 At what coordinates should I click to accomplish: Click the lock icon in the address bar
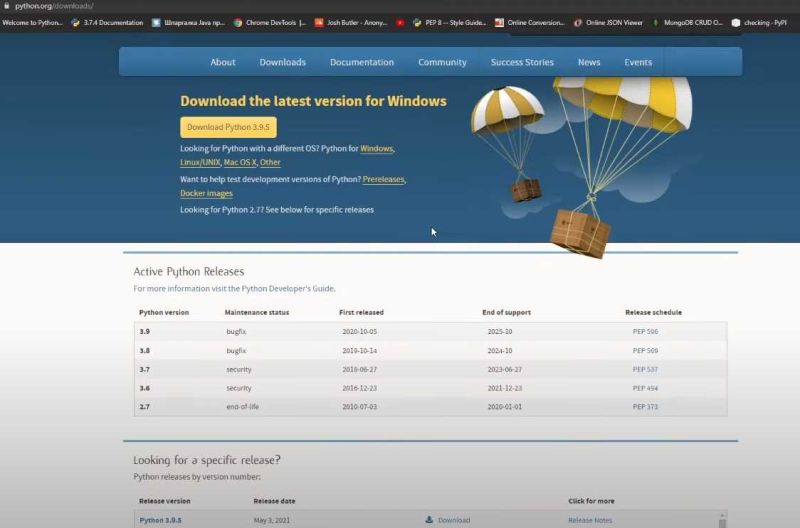tap(7, 6)
